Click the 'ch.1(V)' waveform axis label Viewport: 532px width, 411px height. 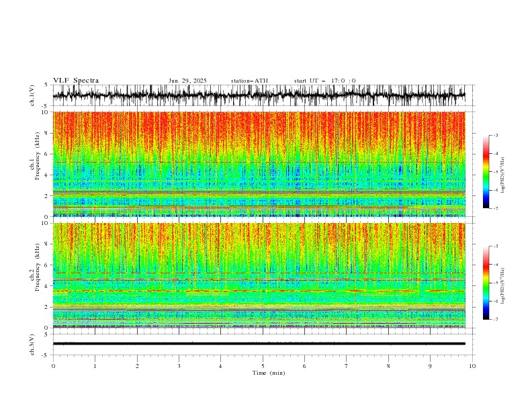[x=32, y=95]
